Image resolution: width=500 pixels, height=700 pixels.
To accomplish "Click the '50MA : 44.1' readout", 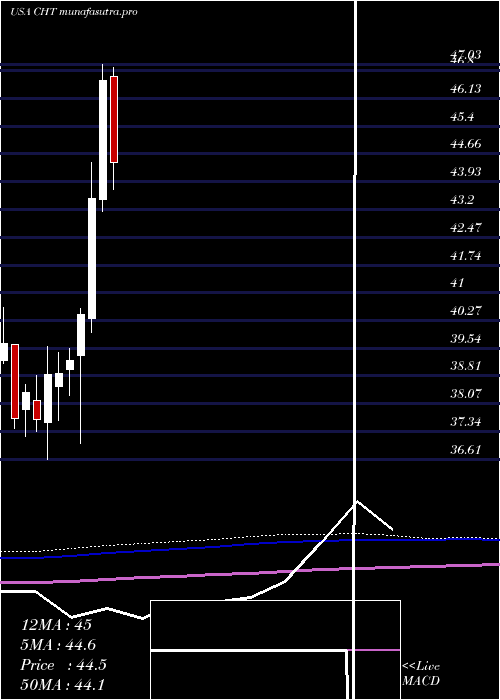I will pyautogui.click(x=62, y=684).
